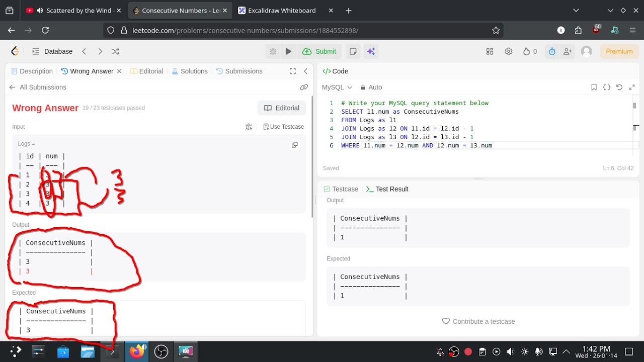644x362 pixels.
Task: Reload the page
Action: pyautogui.click(x=45, y=30)
